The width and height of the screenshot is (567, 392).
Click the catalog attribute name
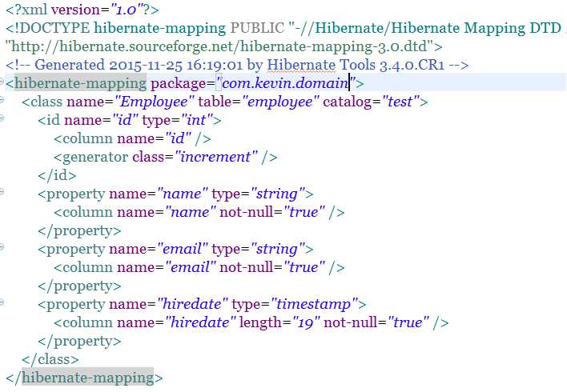[x=347, y=102]
